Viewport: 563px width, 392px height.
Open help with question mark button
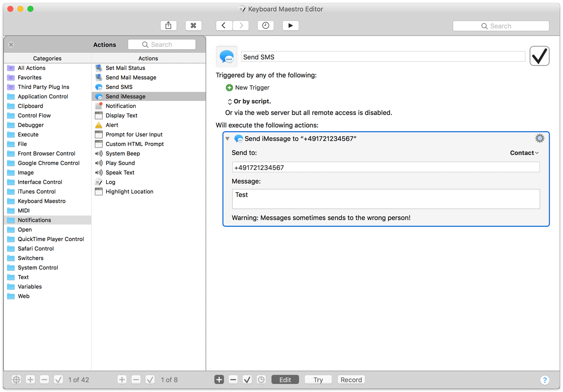pos(545,380)
